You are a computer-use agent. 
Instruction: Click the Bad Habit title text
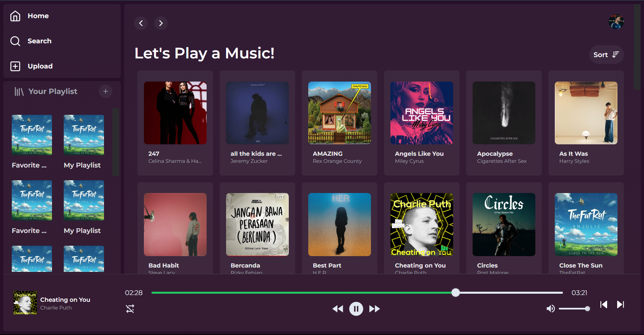tap(164, 265)
